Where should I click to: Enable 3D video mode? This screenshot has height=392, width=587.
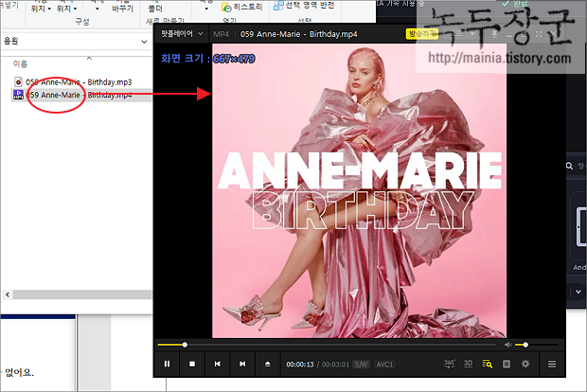(x=468, y=364)
